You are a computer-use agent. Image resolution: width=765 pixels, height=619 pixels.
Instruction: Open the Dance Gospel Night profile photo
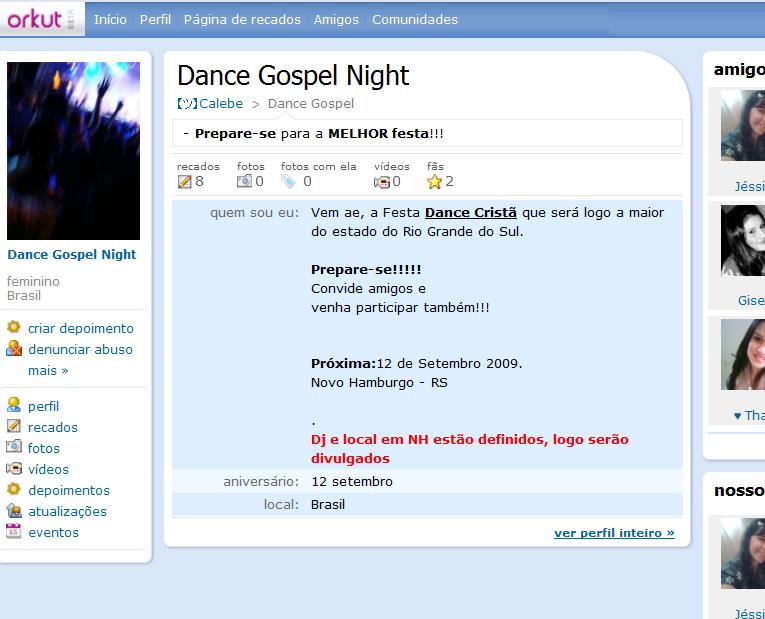click(73, 151)
